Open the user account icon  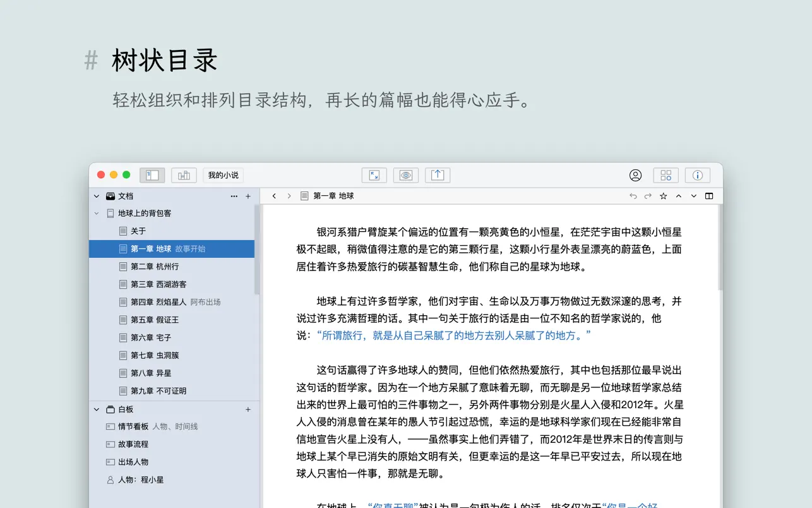tap(635, 175)
